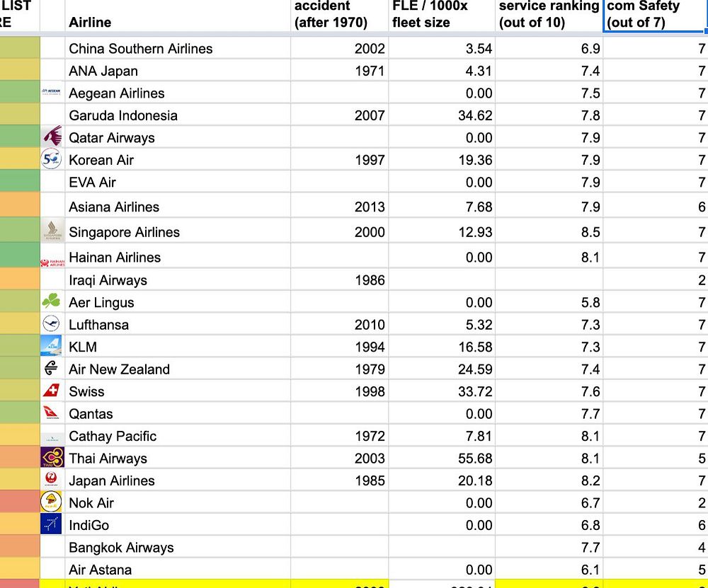
Task: Click the Nok Air bird logo
Action: 51,502
